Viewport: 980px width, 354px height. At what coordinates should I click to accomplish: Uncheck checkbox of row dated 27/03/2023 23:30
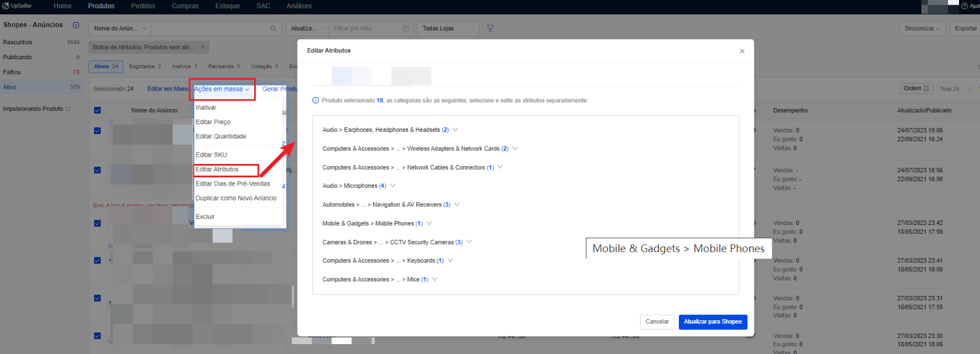(x=98, y=336)
